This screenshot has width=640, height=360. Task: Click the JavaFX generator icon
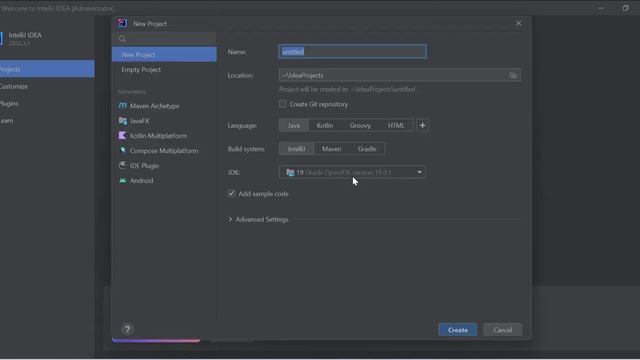coord(122,121)
